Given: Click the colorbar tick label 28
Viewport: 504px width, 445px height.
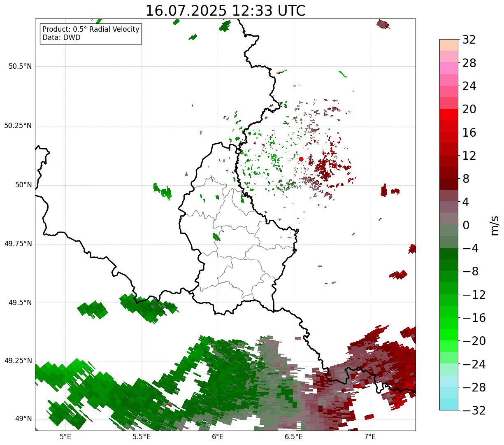Looking at the screenshot, I should [469, 63].
